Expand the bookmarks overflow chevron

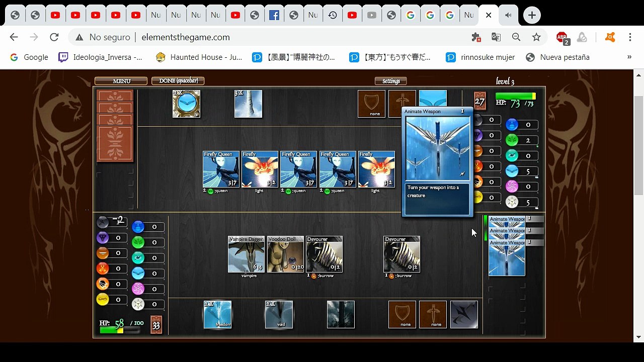(x=629, y=57)
